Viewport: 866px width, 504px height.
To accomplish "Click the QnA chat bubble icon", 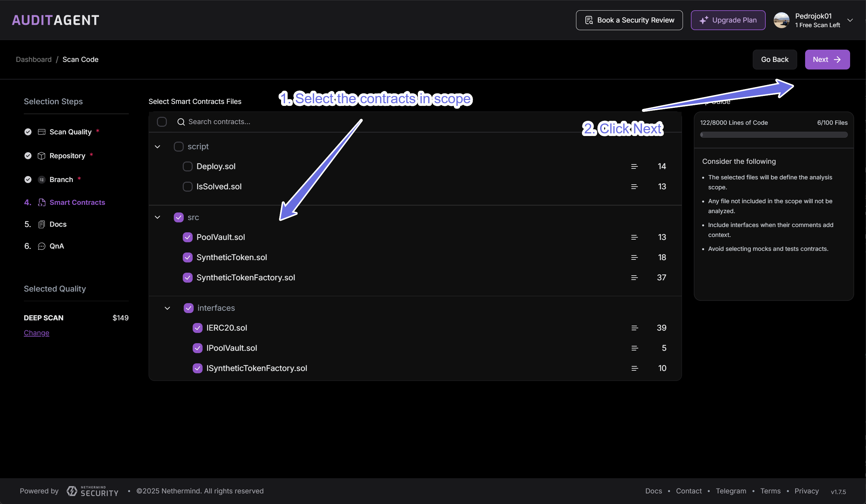I will (42, 246).
